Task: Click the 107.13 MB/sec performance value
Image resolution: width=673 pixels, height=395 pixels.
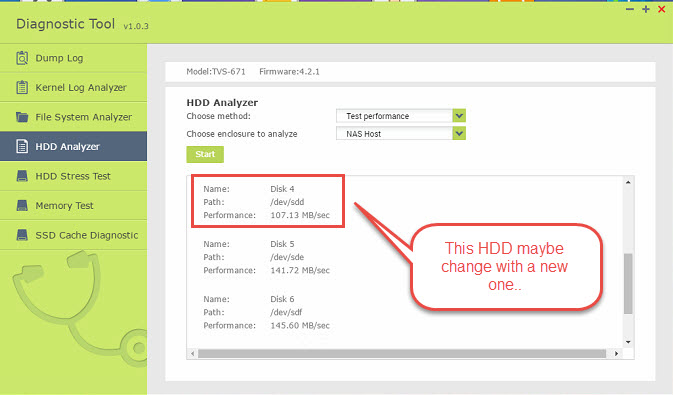Action: (300, 215)
